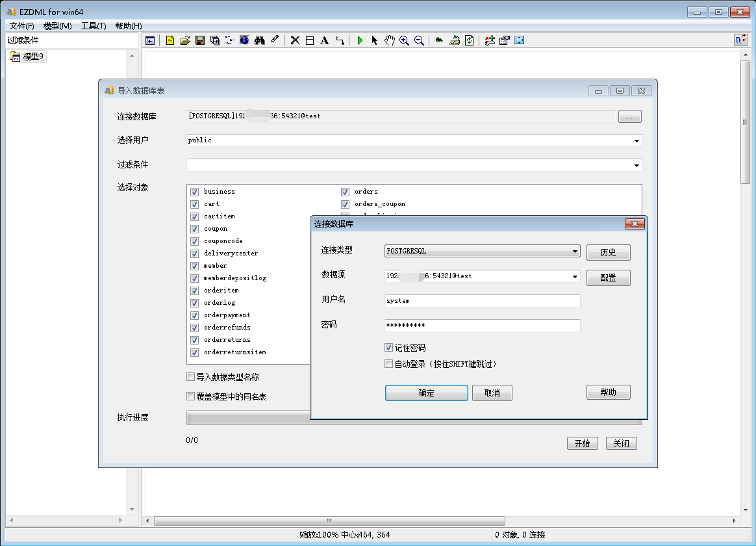Image resolution: width=756 pixels, height=546 pixels.
Task: Open the 连接类型 POSTGRESQL dropdown
Action: 575,252
